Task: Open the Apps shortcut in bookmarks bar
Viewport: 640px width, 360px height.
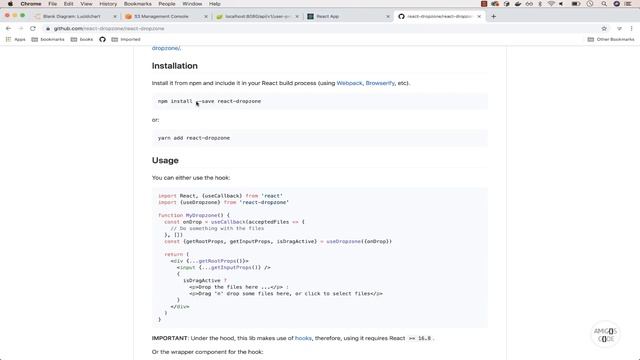Action: (16, 40)
